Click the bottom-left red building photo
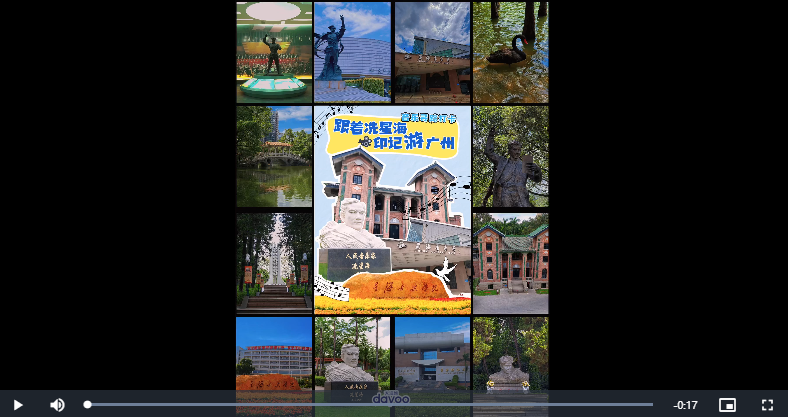The width and height of the screenshot is (789, 417). click(274, 353)
